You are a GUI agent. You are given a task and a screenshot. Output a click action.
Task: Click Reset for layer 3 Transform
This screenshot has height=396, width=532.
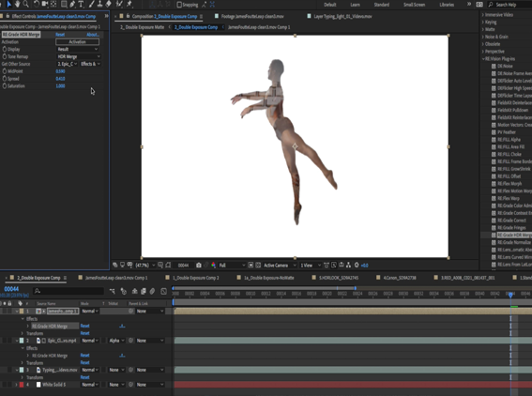[84, 377]
